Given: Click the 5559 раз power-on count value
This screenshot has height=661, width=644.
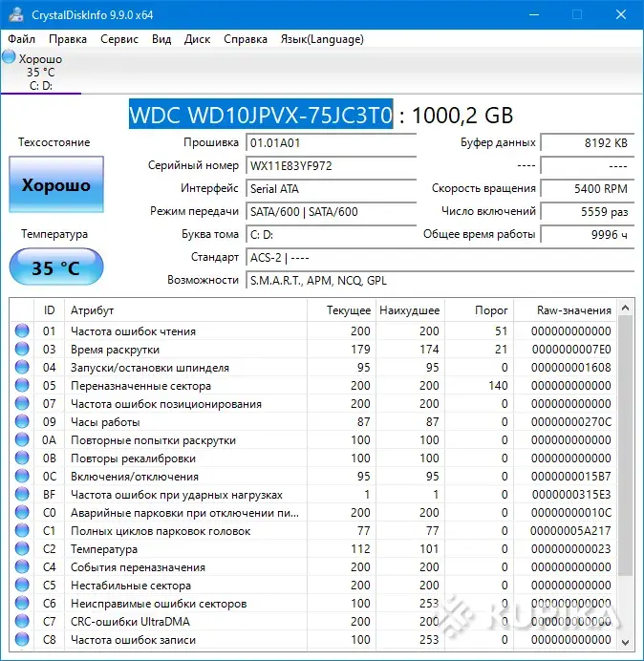Looking at the screenshot, I should [587, 211].
